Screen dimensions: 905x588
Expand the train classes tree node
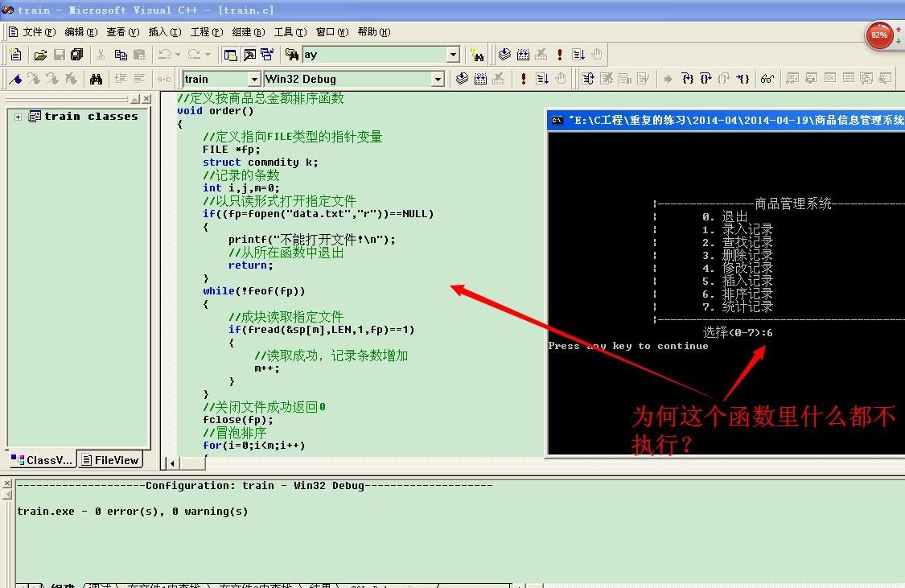19,117
